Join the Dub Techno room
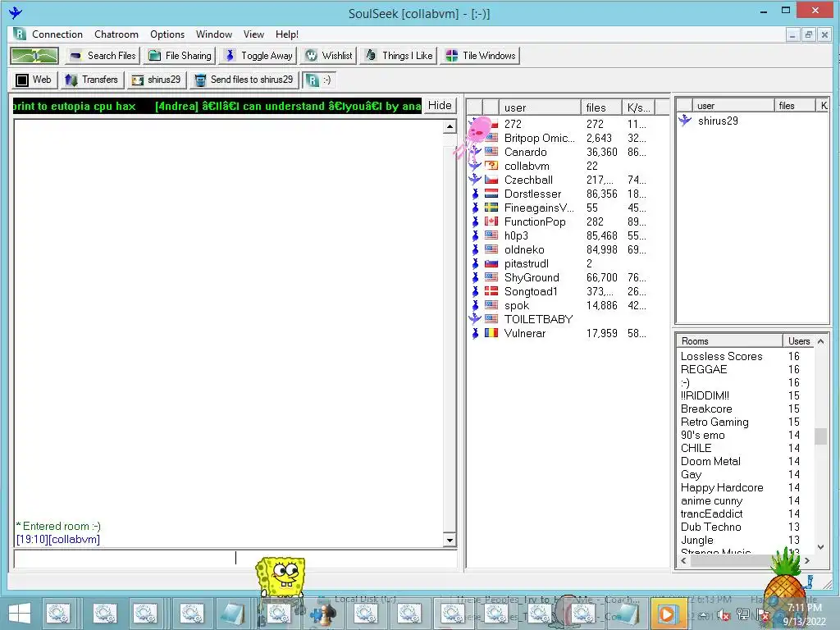This screenshot has width=840, height=630. pos(710,527)
